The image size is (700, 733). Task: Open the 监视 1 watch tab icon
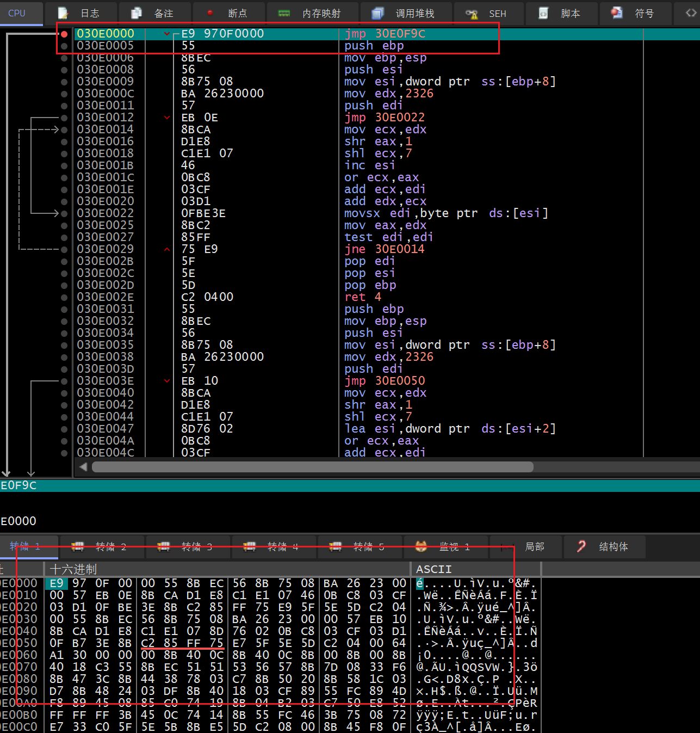(422, 546)
